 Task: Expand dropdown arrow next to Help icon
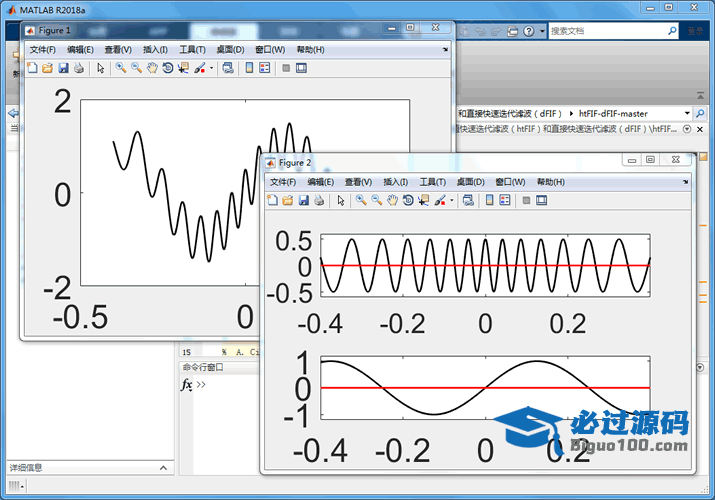[542, 31]
